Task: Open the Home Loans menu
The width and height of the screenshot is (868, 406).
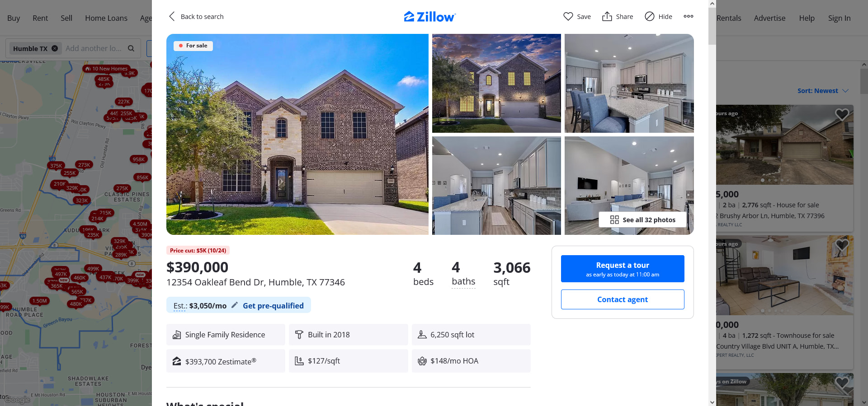Action: coord(106,18)
